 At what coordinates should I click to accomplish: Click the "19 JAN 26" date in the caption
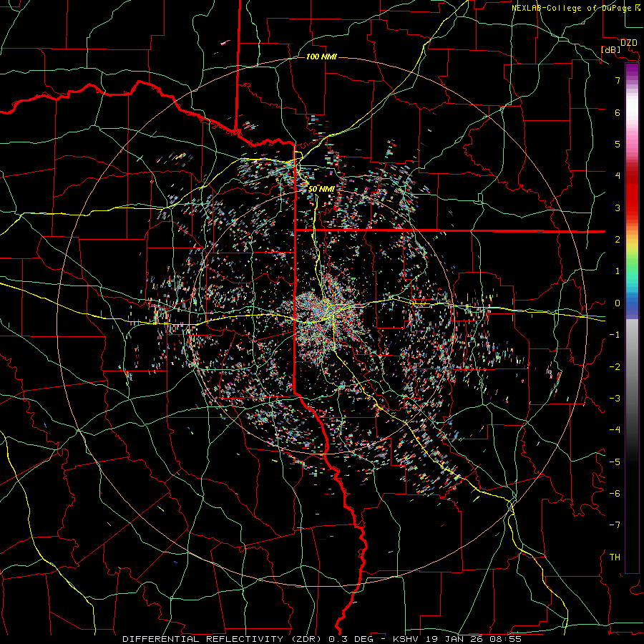tap(454, 639)
